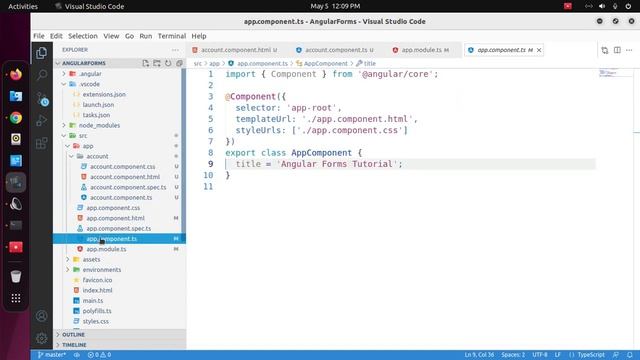This screenshot has height=360, width=640.
Task: Open notifications bell in status bar
Action: 629,355
